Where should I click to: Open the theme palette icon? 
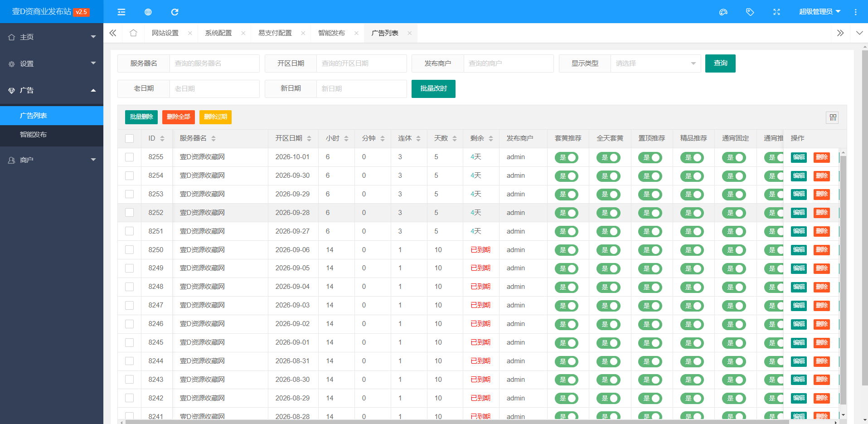coord(723,12)
